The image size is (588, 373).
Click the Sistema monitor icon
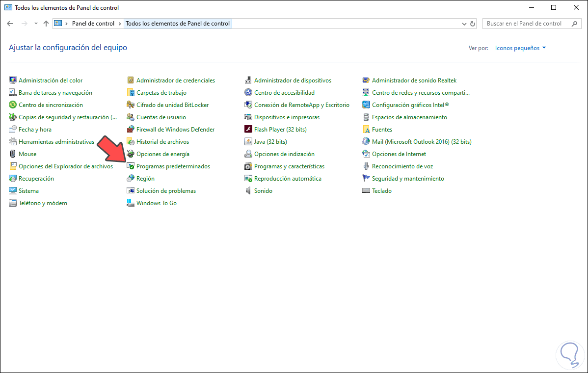click(x=13, y=191)
